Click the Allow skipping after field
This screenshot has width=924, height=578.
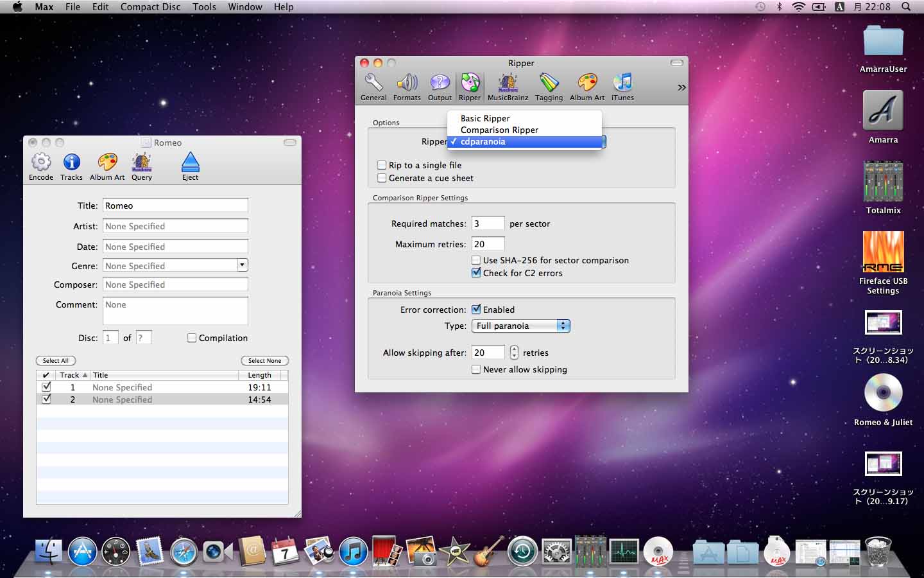coord(488,353)
